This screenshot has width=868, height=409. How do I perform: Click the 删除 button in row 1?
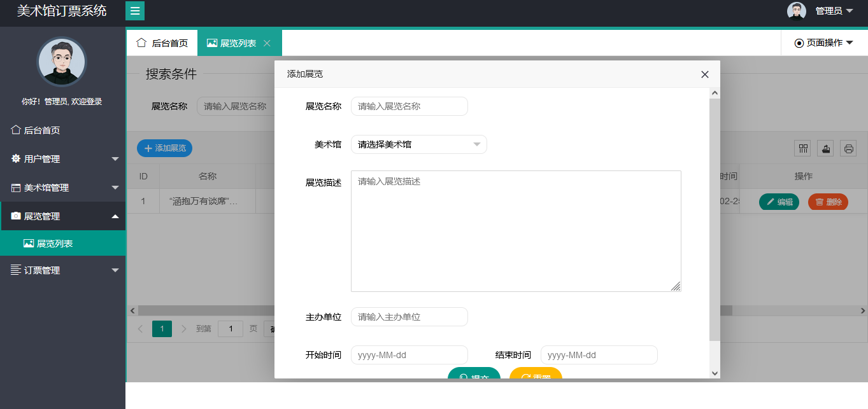(x=828, y=202)
